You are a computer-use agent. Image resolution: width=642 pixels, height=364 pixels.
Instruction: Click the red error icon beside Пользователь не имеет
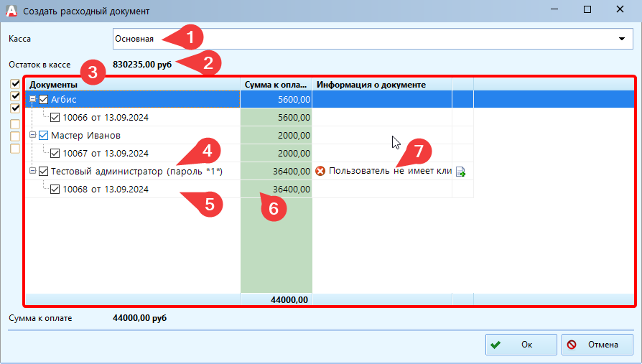[x=320, y=171]
